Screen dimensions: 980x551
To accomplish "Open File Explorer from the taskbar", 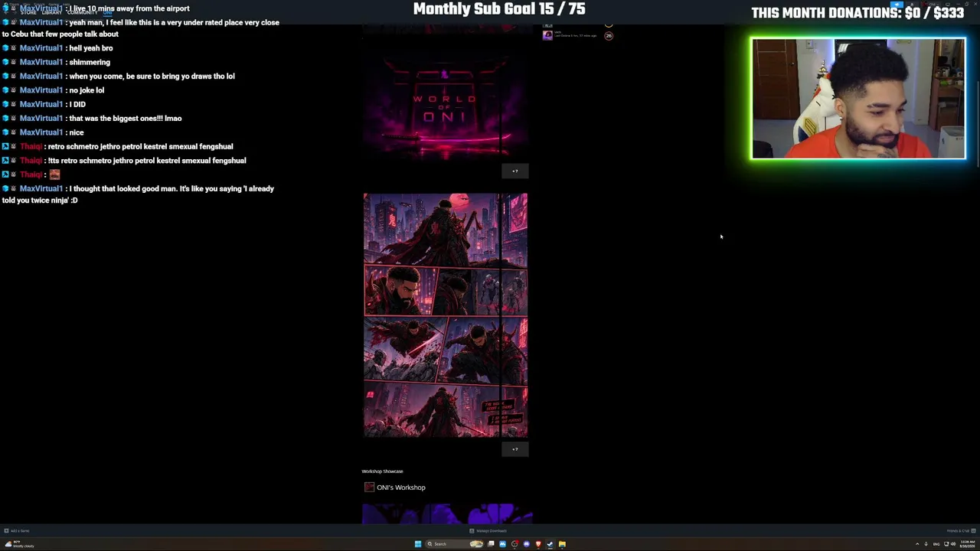I will (562, 544).
